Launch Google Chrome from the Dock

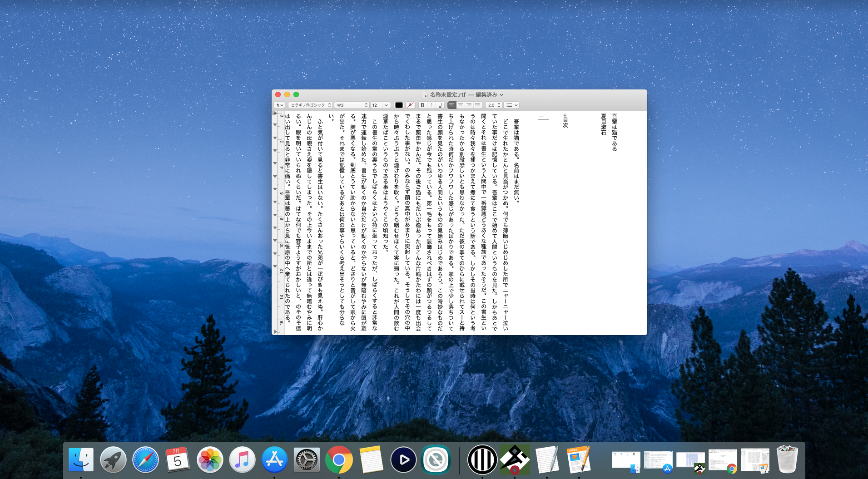click(x=339, y=459)
